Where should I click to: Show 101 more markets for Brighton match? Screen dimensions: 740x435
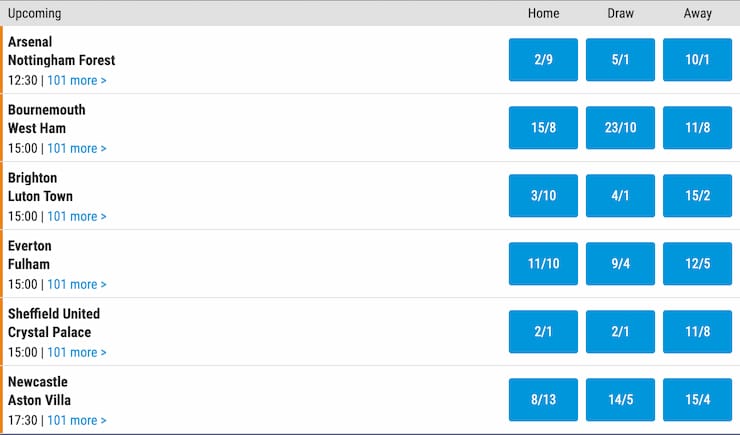[x=77, y=216]
